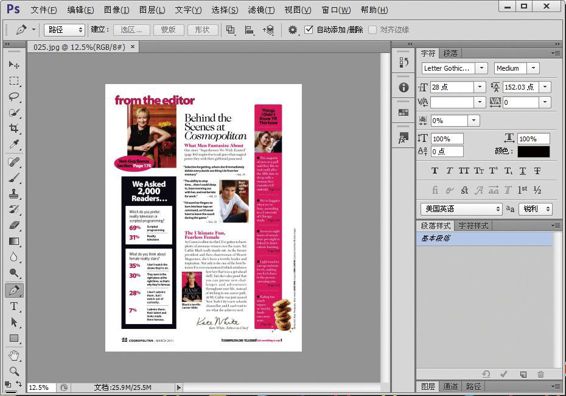The width and height of the screenshot is (566, 396).
Task: Select the Horizontal Type tool
Action: tap(14, 306)
